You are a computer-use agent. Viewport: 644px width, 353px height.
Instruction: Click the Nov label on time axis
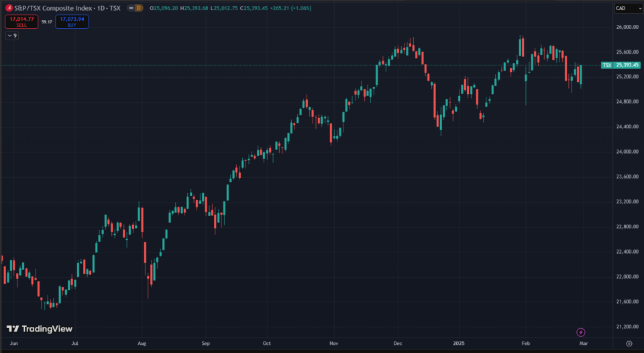[x=334, y=343]
